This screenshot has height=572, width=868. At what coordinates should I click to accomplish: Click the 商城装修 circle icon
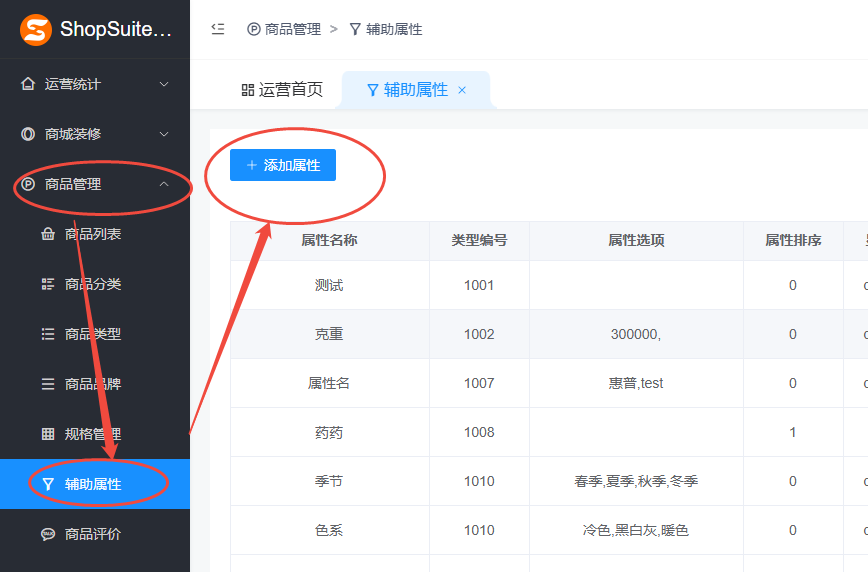point(28,134)
